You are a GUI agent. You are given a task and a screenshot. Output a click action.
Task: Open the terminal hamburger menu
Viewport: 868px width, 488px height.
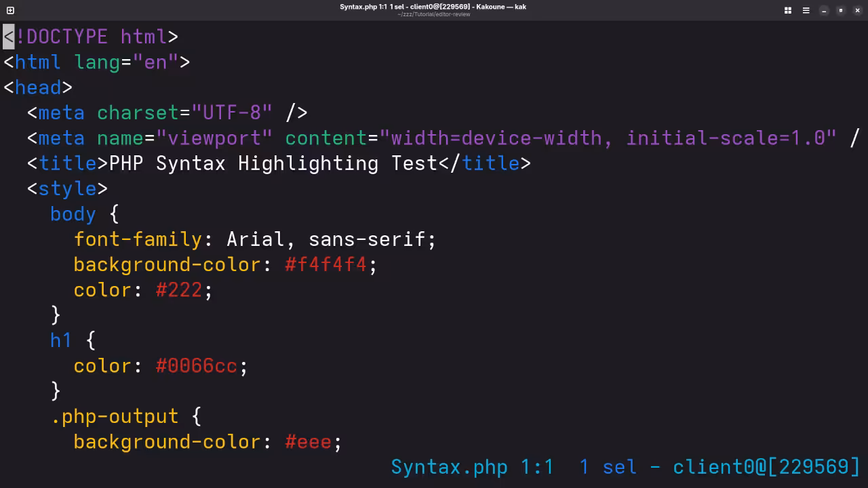806,10
